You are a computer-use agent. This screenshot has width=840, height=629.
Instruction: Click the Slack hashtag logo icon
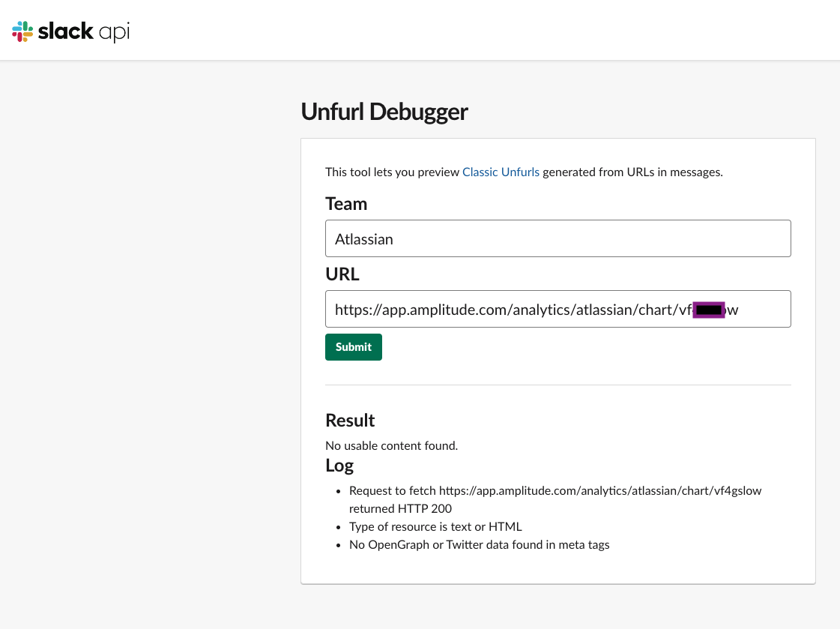coord(22,31)
